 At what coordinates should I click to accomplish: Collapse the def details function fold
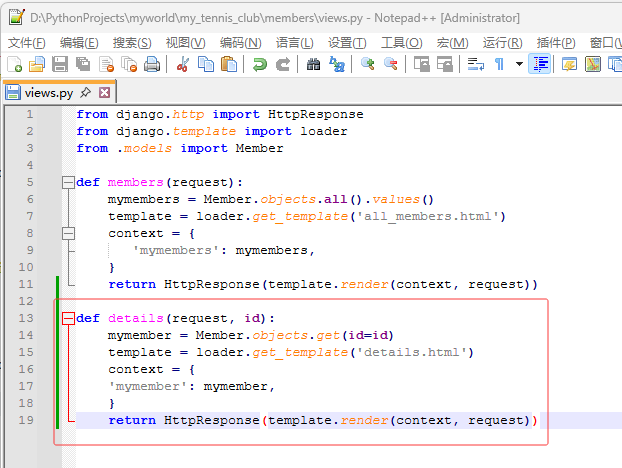pyautogui.click(x=68, y=318)
